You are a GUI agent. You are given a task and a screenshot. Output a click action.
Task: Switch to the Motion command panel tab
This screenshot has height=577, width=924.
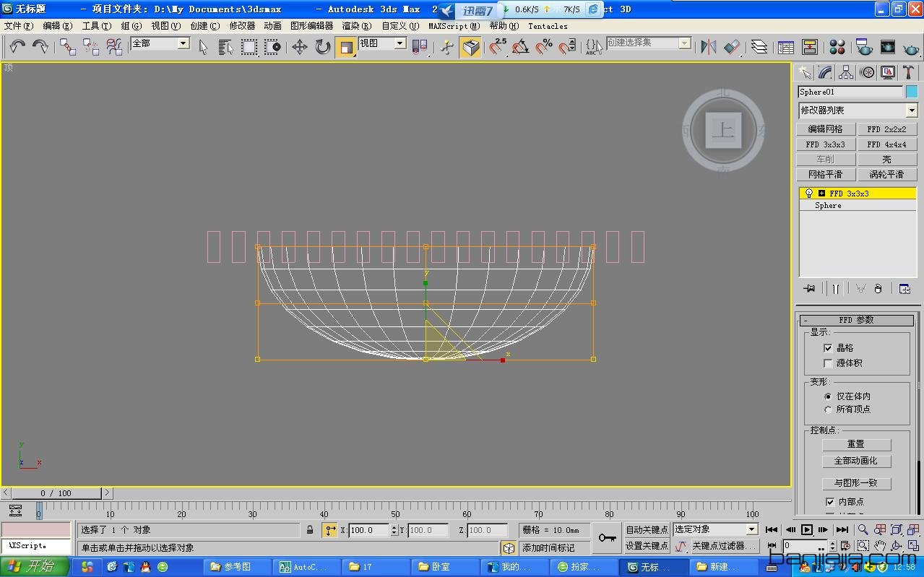click(867, 72)
